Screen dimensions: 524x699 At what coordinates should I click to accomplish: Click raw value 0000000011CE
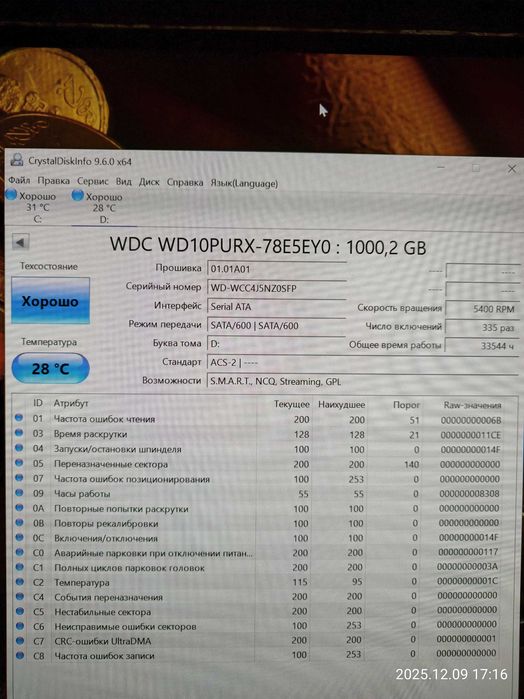pyautogui.click(x=470, y=435)
